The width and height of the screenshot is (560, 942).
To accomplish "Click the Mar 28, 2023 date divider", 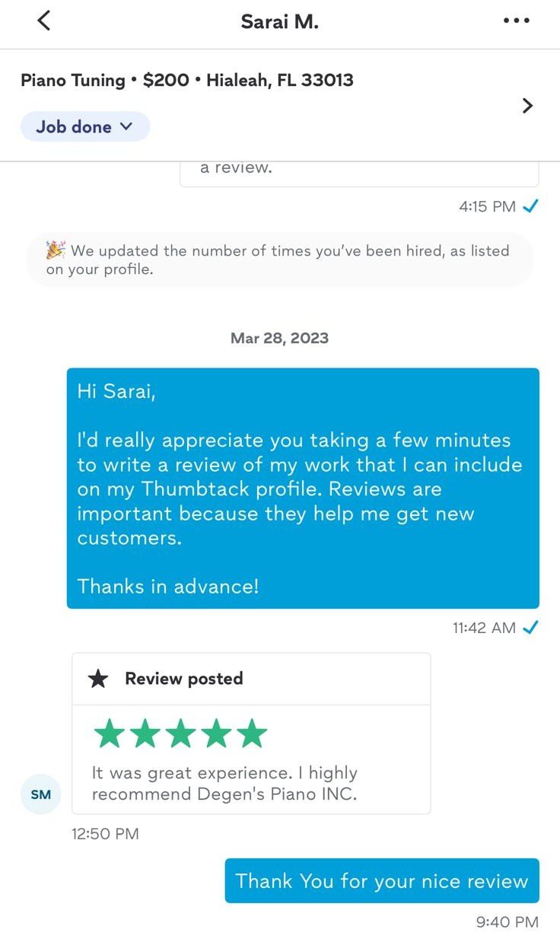I will [279, 338].
